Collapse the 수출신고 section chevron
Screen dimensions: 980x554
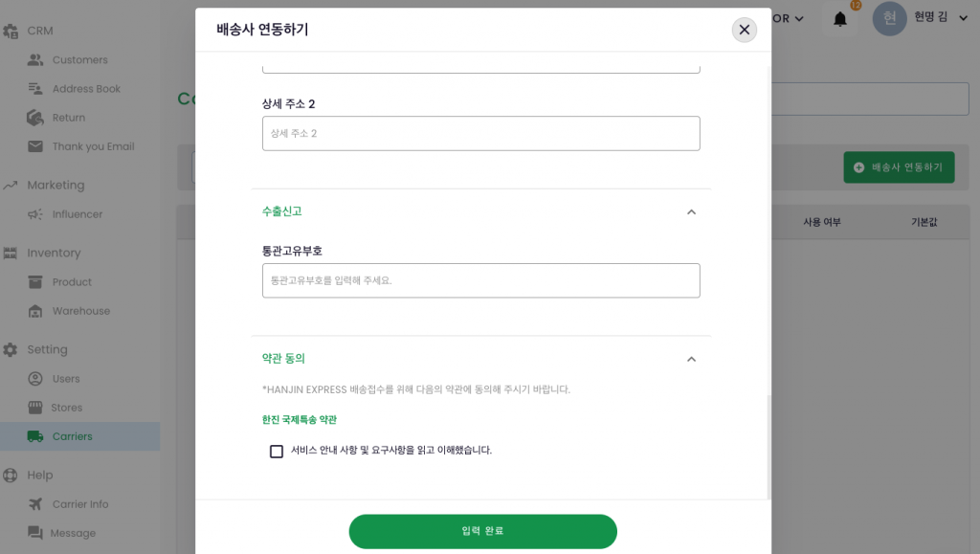pos(691,211)
